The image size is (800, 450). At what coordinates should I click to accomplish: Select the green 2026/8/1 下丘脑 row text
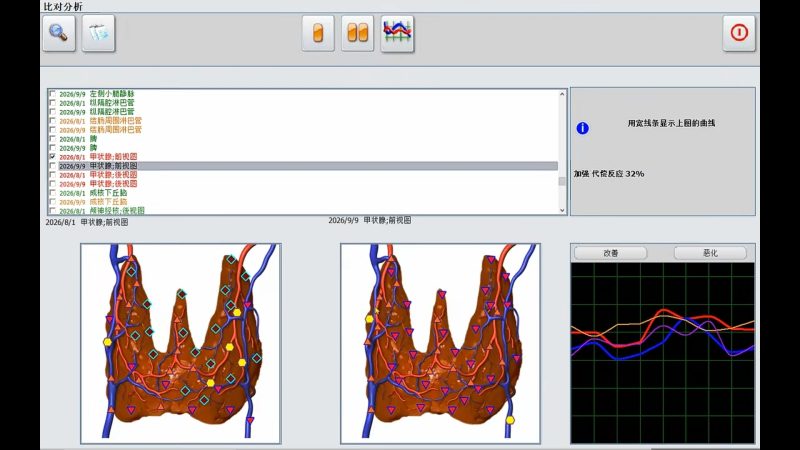tap(93, 193)
